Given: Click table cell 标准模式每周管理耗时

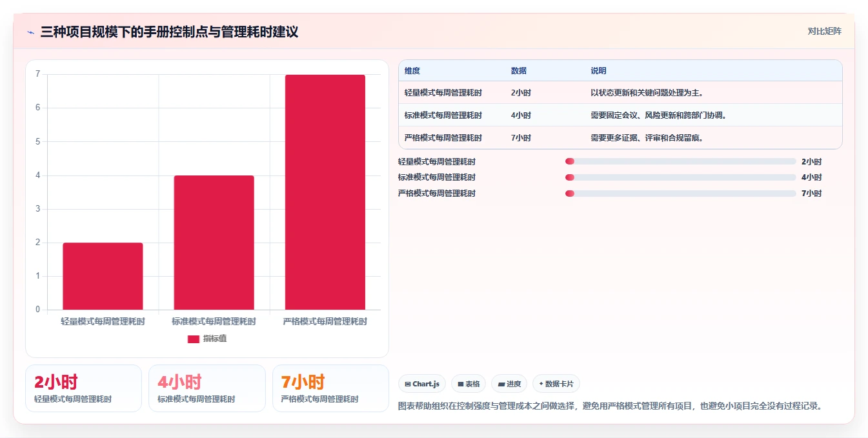Looking at the screenshot, I should click(x=443, y=115).
